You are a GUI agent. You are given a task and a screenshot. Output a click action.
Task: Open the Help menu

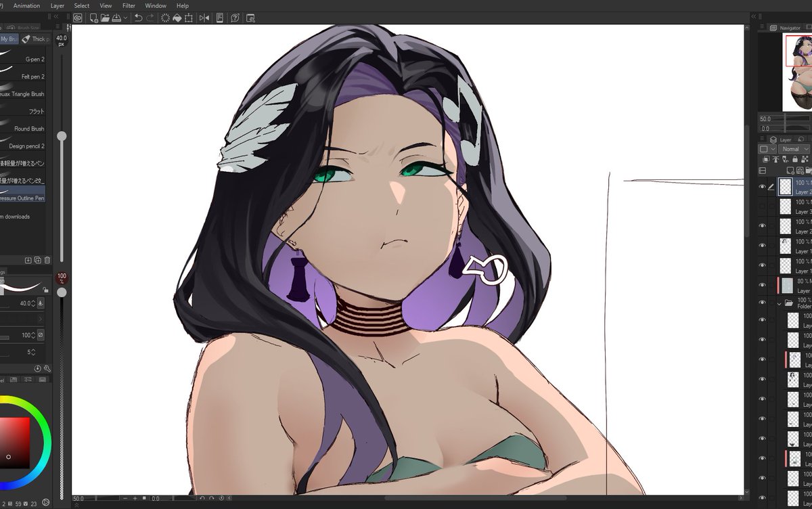[x=183, y=5]
